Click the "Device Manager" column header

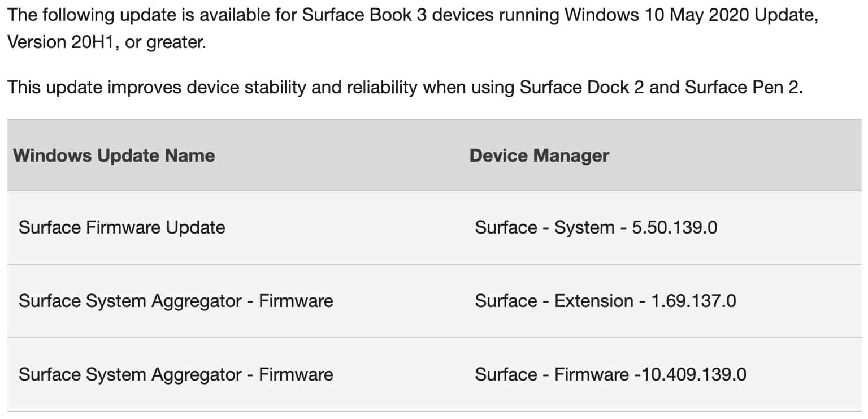(539, 155)
